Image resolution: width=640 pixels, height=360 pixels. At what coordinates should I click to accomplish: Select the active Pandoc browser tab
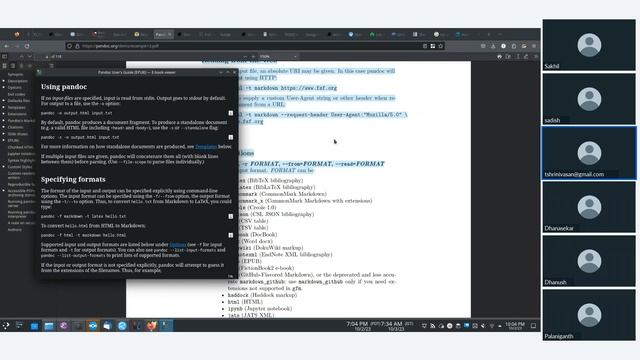coord(163,35)
